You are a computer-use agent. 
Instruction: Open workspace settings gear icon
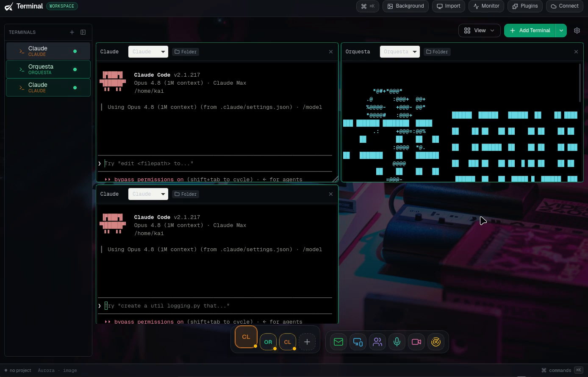(x=577, y=30)
